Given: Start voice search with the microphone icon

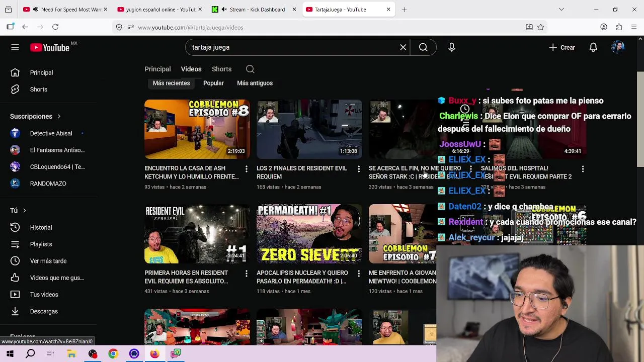Looking at the screenshot, I should (452, 47).
